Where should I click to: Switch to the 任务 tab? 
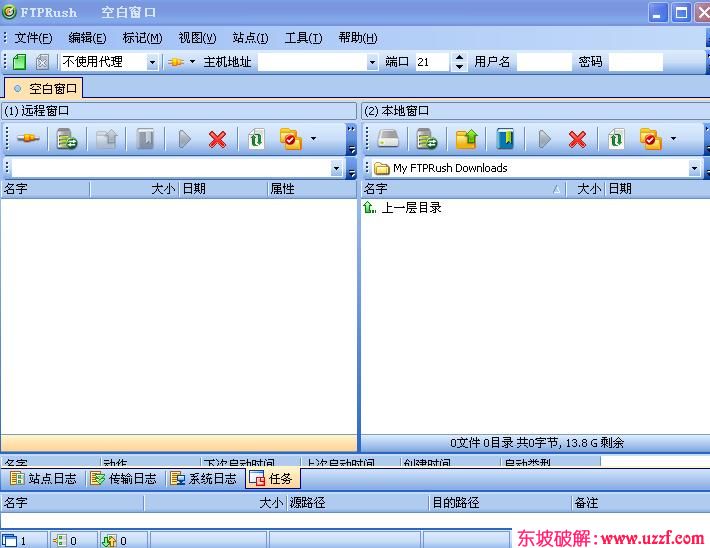point(272,479)
